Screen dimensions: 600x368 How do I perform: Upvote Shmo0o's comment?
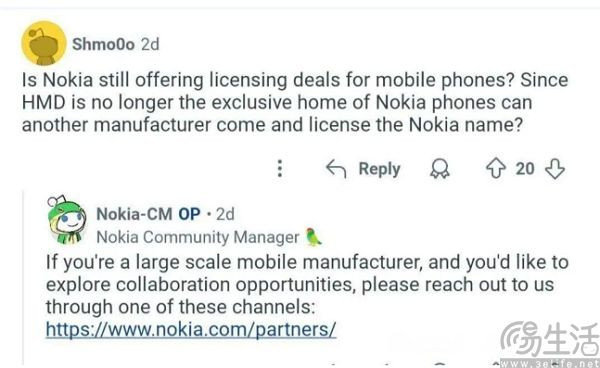[496, 168]
